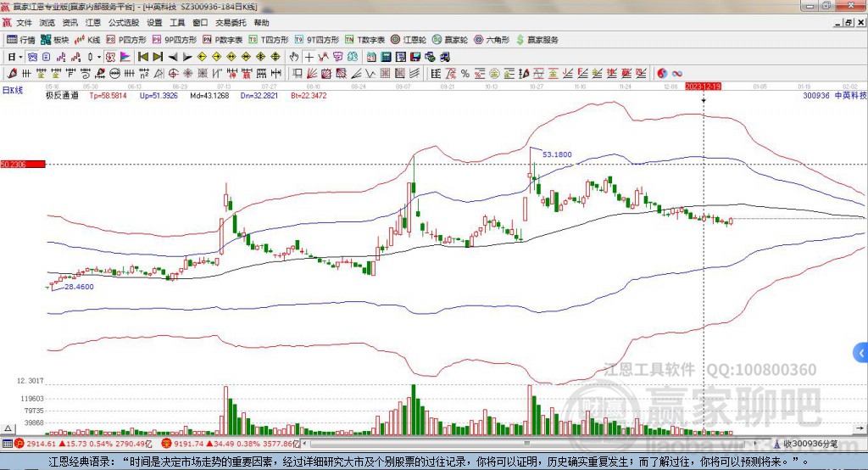868x470 pixels.
Task: Click the 收300936分笔 status entry
Action: 806,444
